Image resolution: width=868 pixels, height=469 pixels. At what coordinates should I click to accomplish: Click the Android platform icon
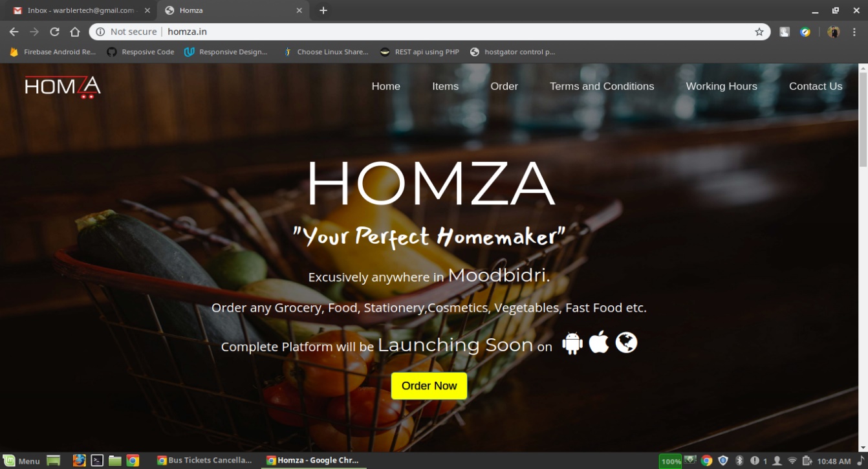point(572,343)
